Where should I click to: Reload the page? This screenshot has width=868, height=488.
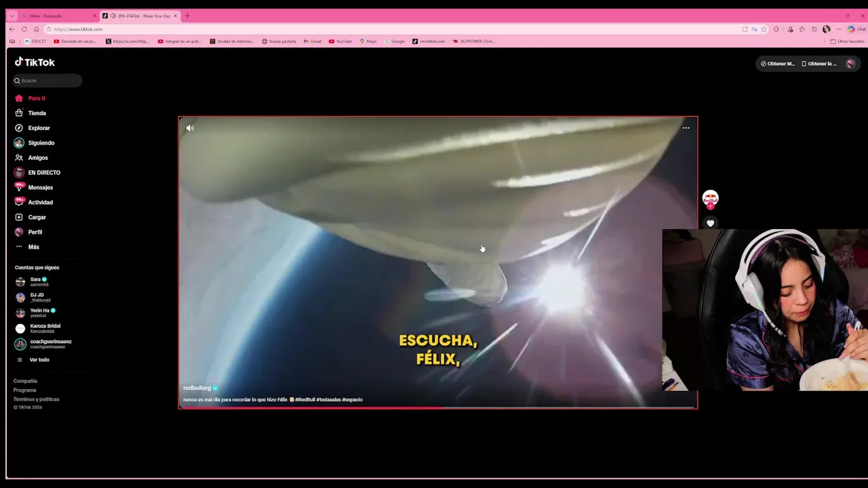point(24,29)
